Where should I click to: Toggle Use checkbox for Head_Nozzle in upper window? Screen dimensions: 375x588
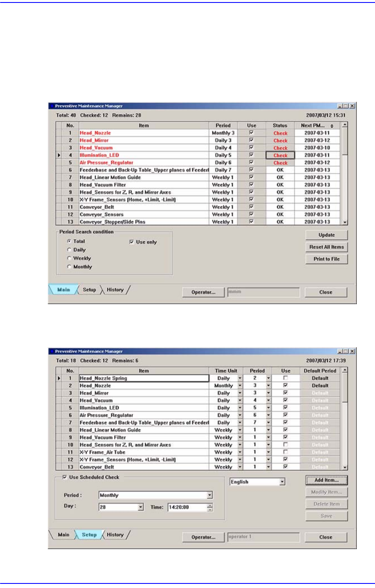(x=251, y=133)
